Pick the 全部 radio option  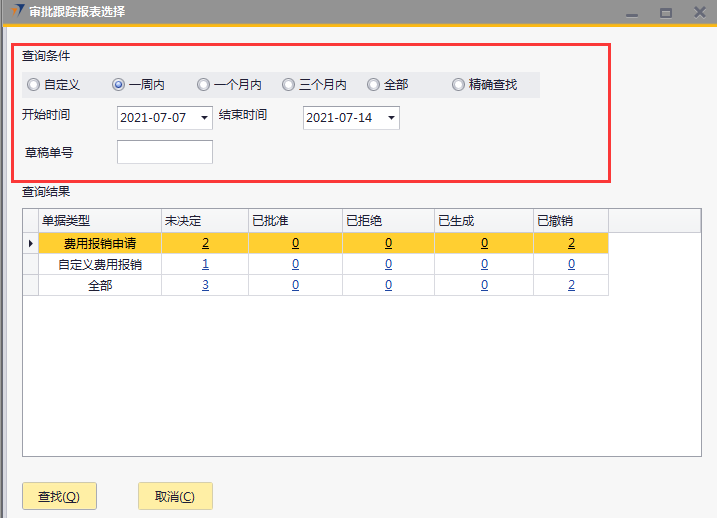pos(374,85)
